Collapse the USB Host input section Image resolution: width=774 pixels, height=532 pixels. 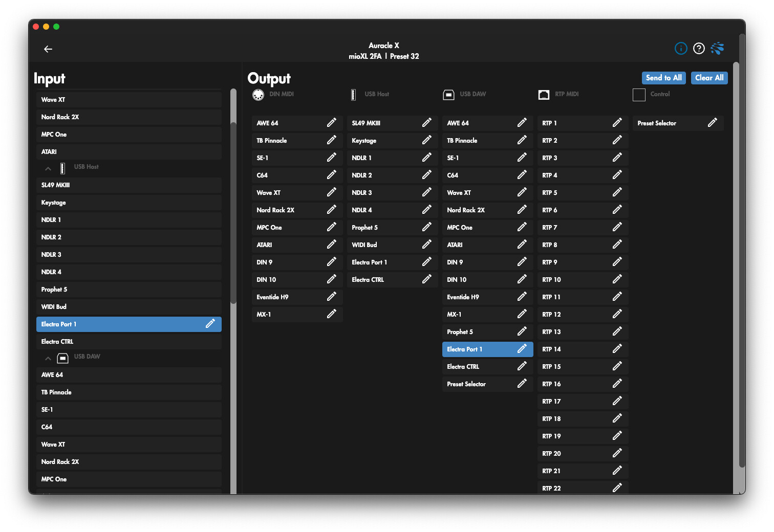[48, 168]
